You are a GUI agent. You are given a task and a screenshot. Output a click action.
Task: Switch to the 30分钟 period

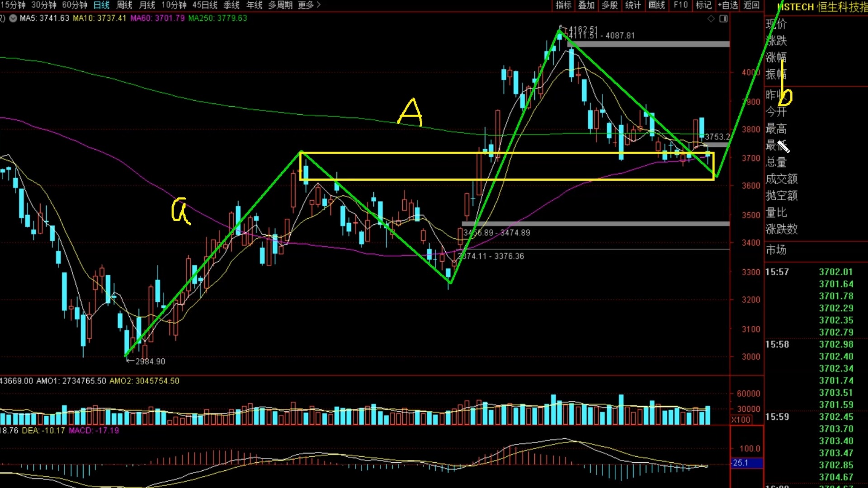[44, 5]
